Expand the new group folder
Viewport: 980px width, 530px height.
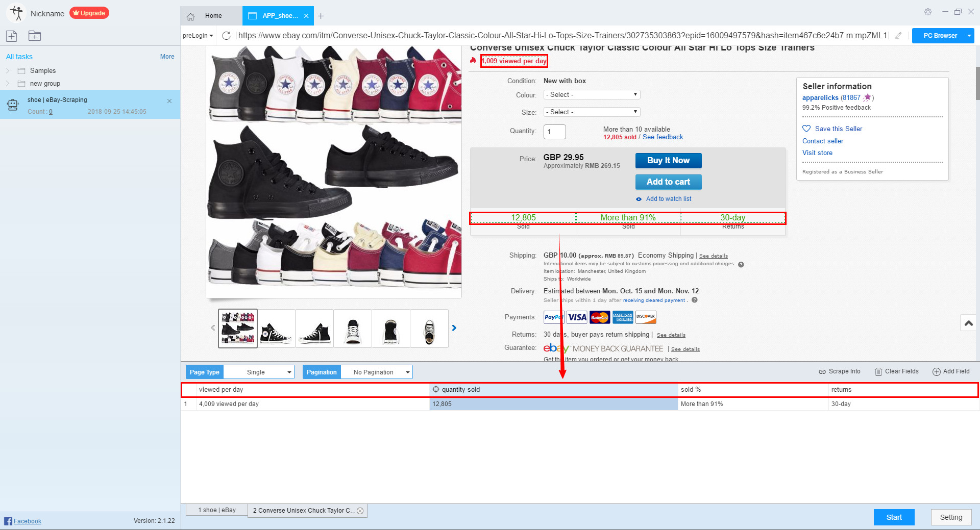8,84
